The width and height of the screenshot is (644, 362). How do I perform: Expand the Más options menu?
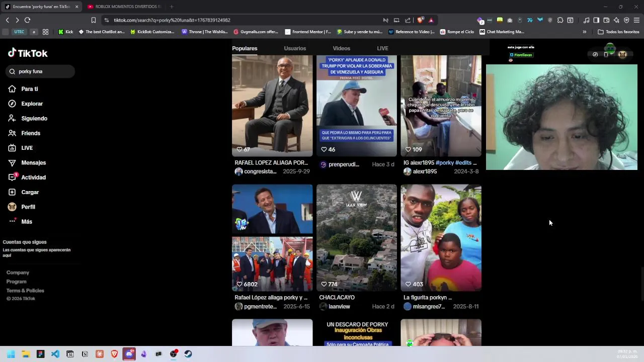click(x=20, y=222)
